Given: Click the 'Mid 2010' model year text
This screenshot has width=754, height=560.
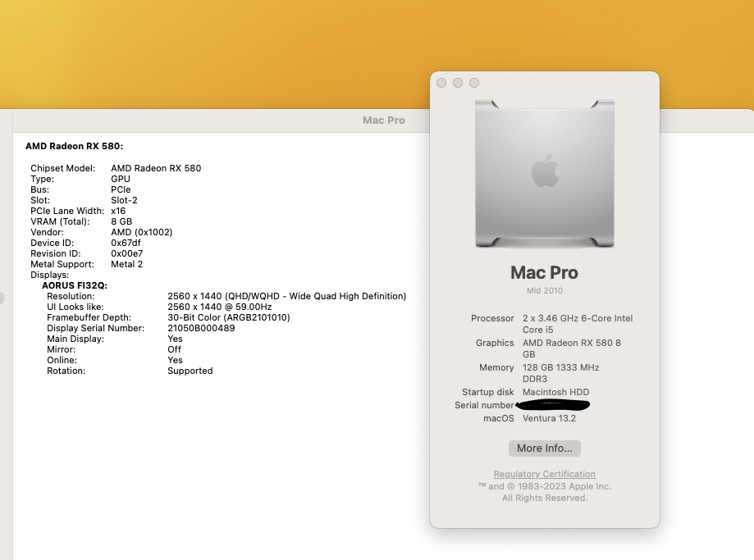Looking at the screenshot, I should pyautogui.click(x=544, y=290).
